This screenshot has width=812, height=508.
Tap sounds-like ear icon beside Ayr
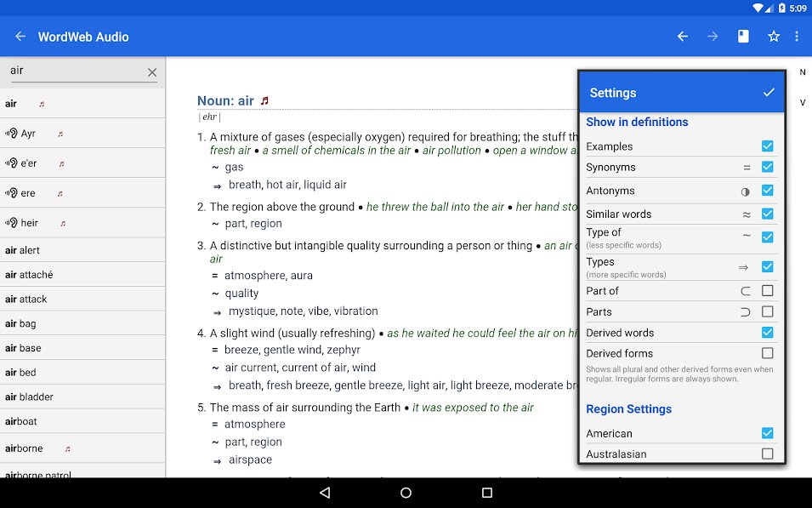[x=11, y=134]
